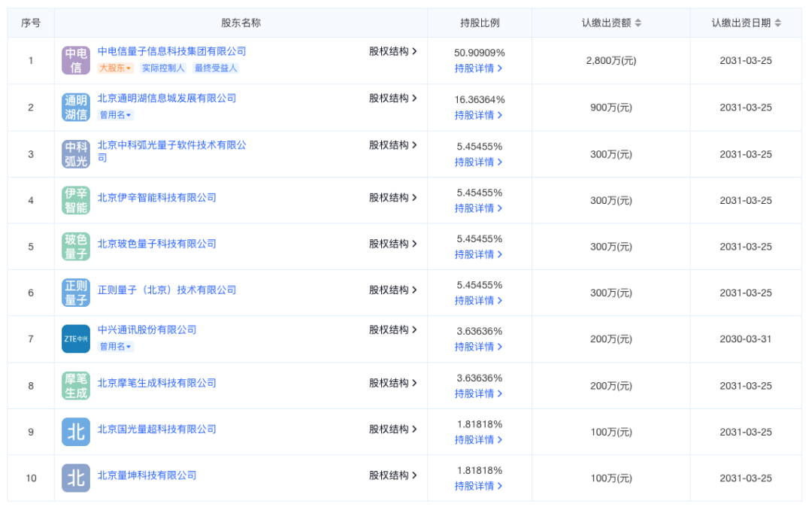This screenshot has height=510, width=812.
Task: Open 股权结构 for 北京摩笔生成科技
Action: tap(392, 383)
